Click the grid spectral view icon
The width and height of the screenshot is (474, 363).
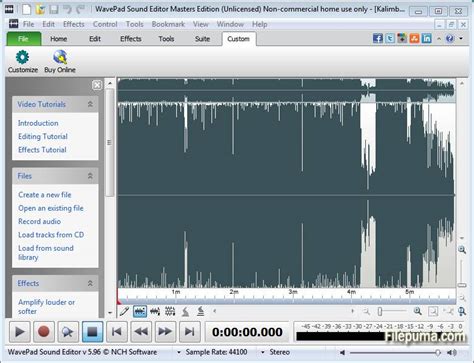[x=170, y=311]
